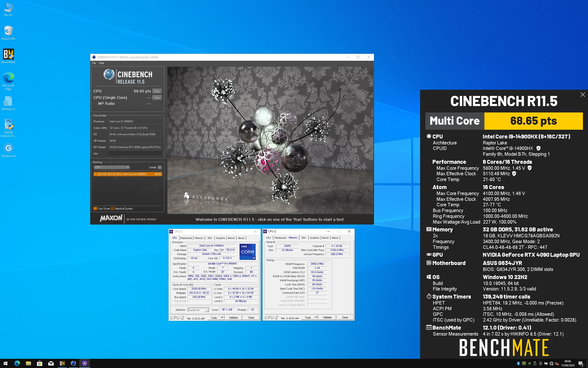The image size is (588, 368).
Task: Switch to Bench tab in right CPU-Z
Action: click(325, 238)
